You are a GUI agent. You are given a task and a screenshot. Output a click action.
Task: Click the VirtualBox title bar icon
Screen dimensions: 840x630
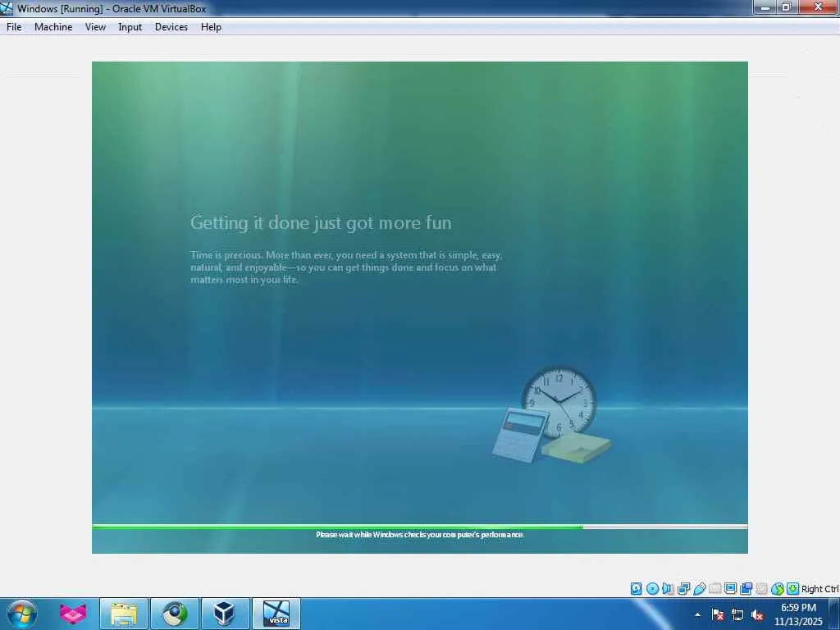pos(7,8)
